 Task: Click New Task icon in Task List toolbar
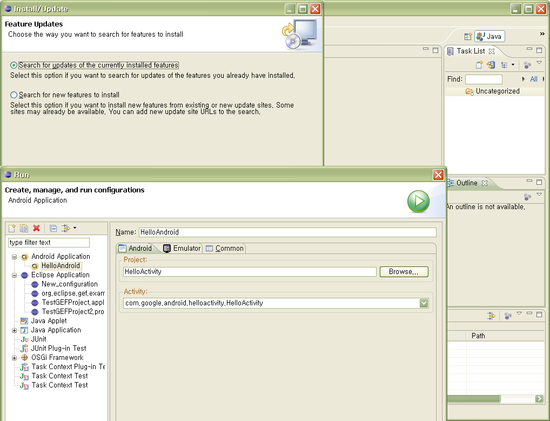[479, 65]
